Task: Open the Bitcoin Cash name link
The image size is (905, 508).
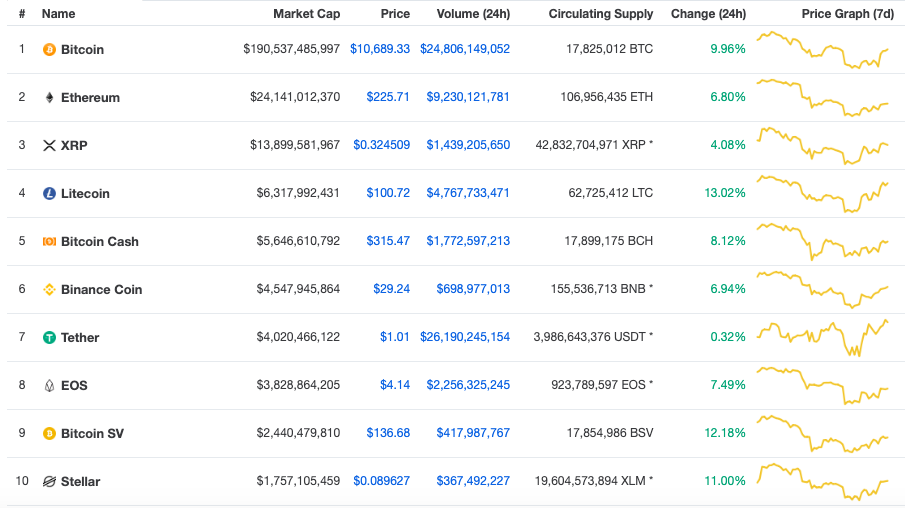Action: pyautogui.click(x=100, y=241)
